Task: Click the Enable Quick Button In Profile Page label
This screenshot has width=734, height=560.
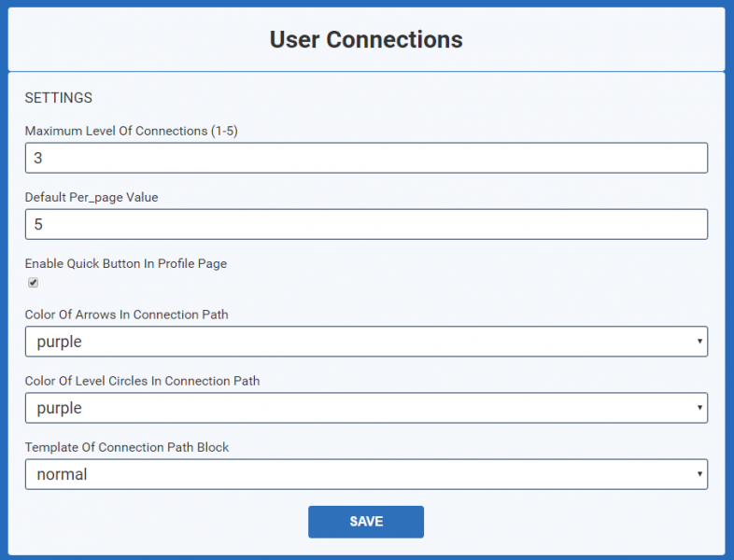Action: pos(126,264)
